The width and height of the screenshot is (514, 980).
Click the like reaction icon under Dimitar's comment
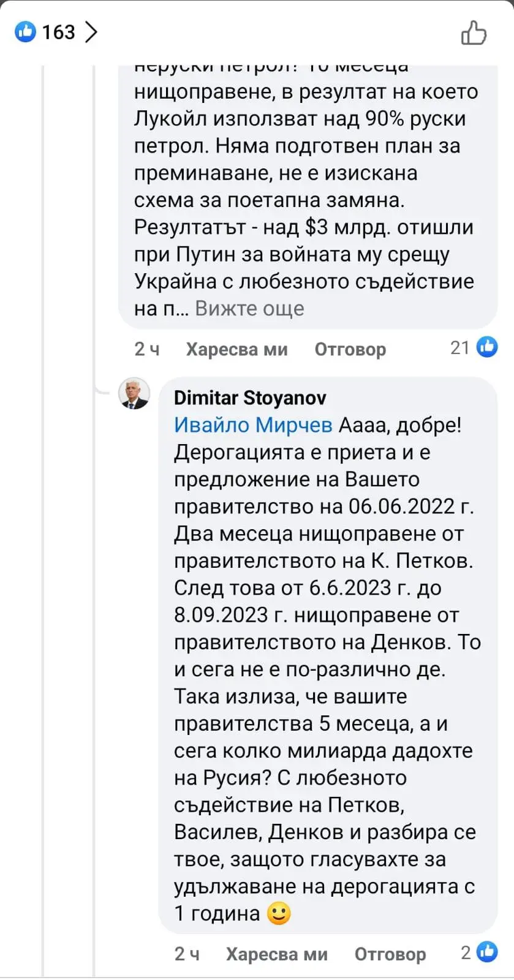point(488,952)
